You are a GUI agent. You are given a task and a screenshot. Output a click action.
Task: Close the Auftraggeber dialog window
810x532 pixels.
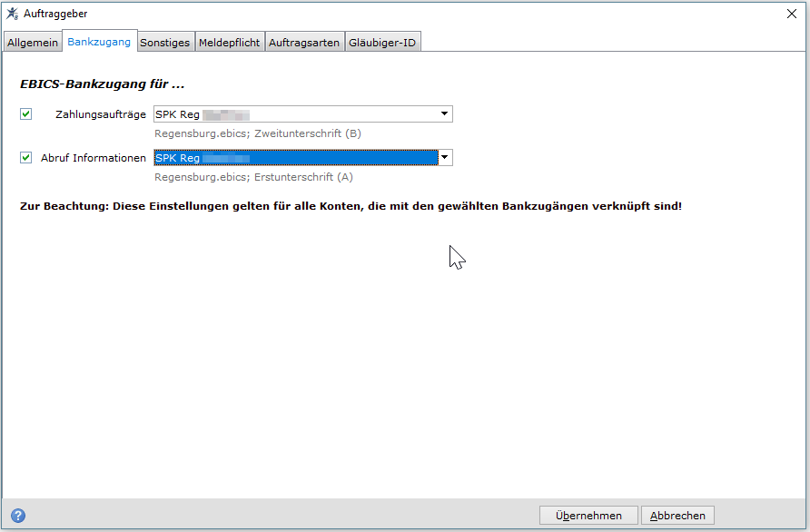(x=792, y=14)
